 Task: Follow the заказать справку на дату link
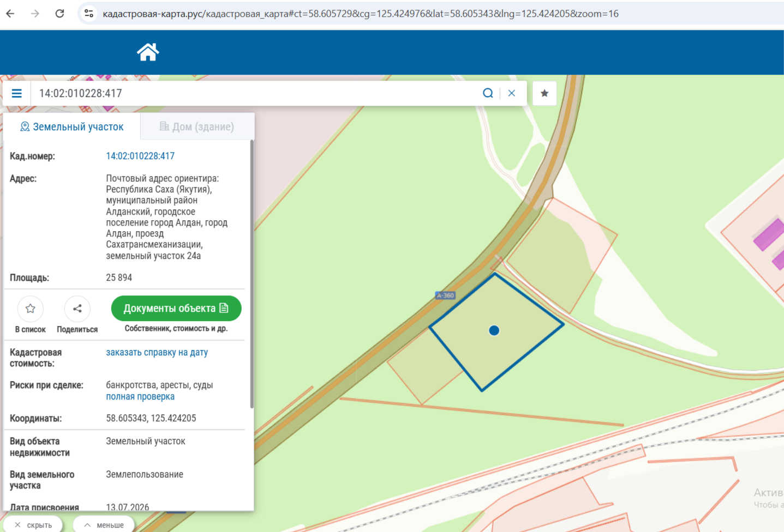[x=157, y=352]
